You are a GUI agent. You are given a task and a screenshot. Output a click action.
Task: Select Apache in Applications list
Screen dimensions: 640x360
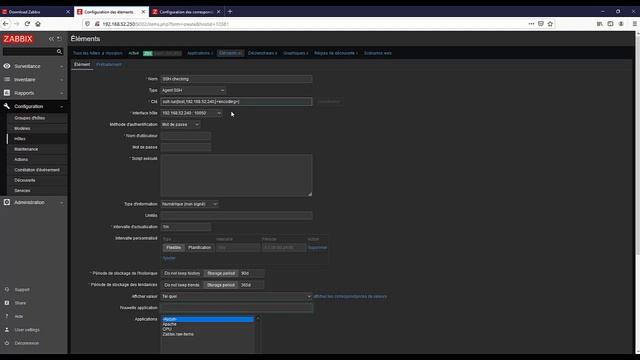click(x=207, y=324)
